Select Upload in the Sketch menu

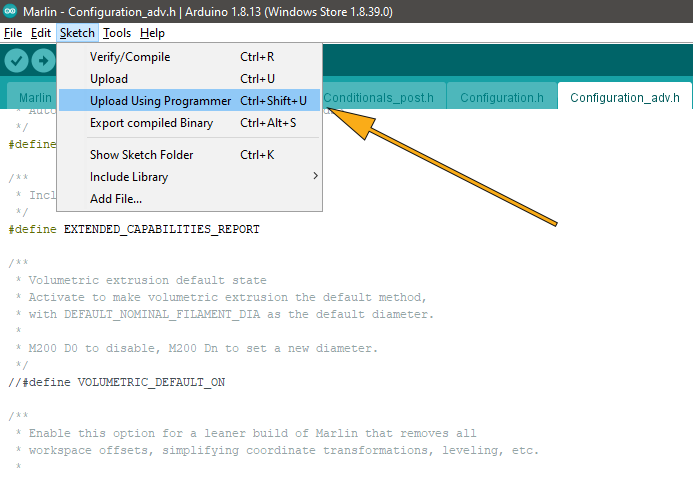[109, 79]
